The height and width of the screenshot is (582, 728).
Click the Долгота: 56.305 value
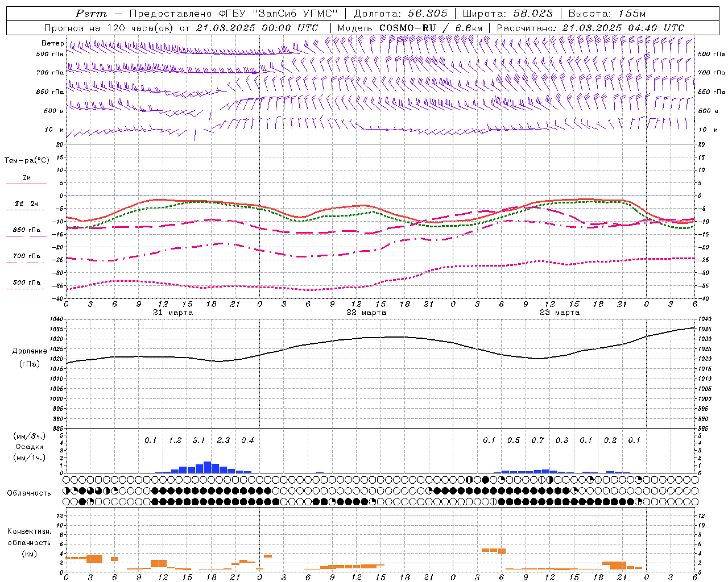401,14
